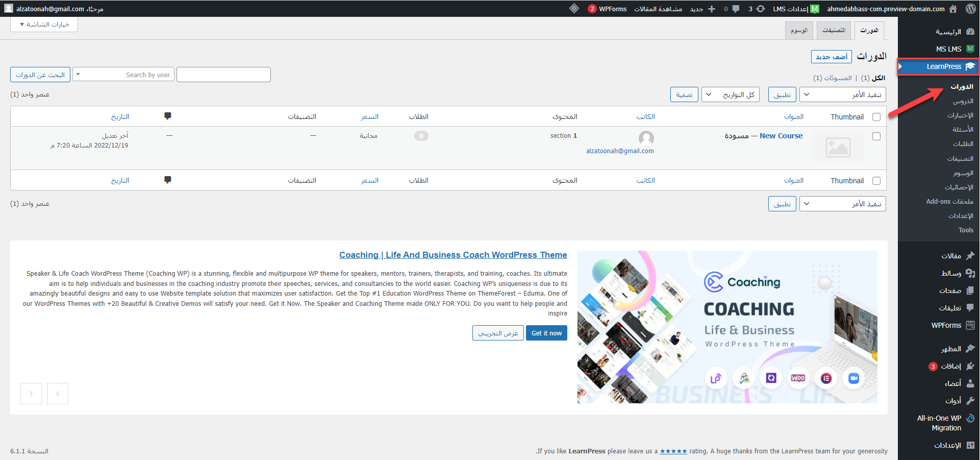Open the WordPress logo menu
The height and width of the screenshot is (460, 980).
pyautogui.click(x=970, y=9)
